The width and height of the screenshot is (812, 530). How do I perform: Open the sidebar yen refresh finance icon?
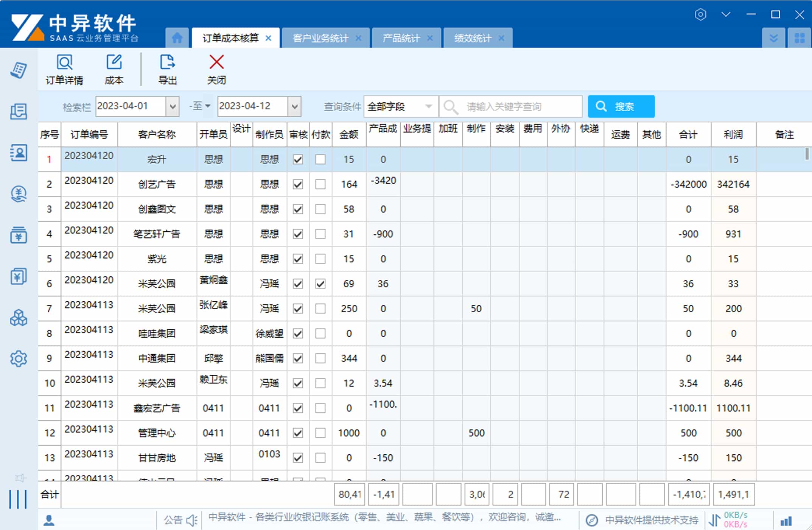point(19,194)
